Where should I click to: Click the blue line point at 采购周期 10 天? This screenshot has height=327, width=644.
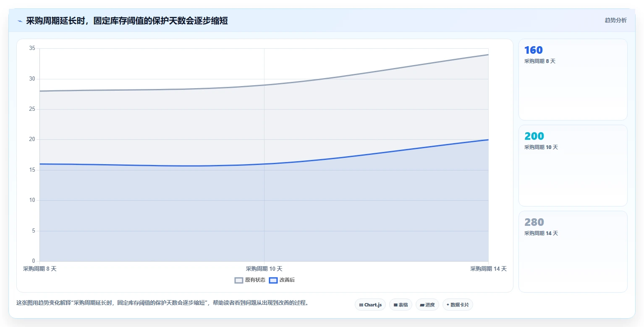tap(264, 164)
